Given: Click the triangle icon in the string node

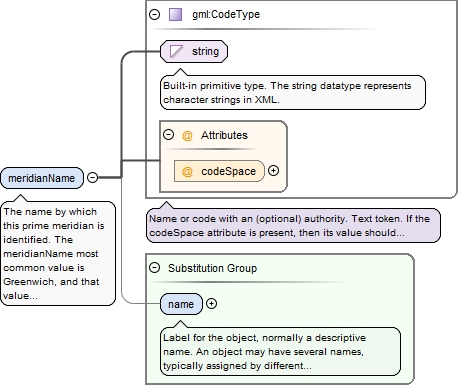Looking at the screenshot, I should click(176, 52).
